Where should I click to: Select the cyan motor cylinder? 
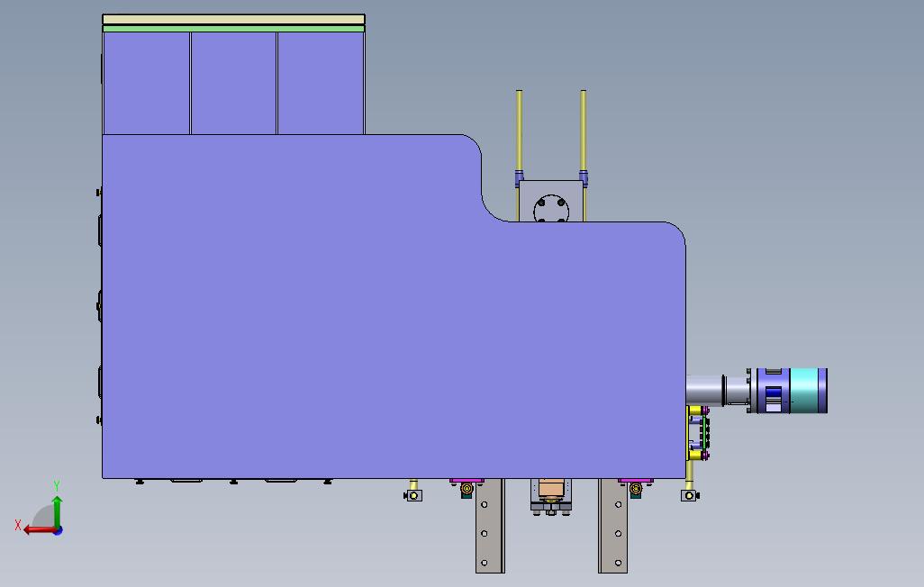[804, 390]
